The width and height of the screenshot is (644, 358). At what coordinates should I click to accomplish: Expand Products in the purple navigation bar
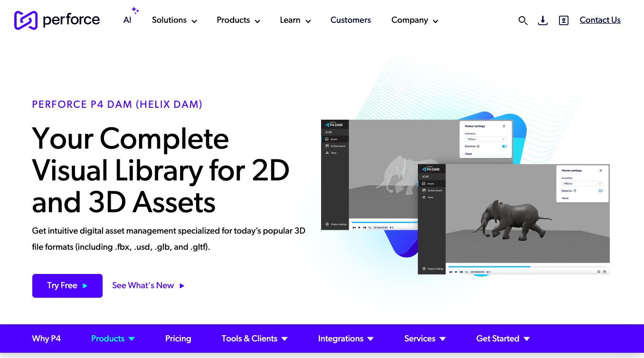click(113, 339)
